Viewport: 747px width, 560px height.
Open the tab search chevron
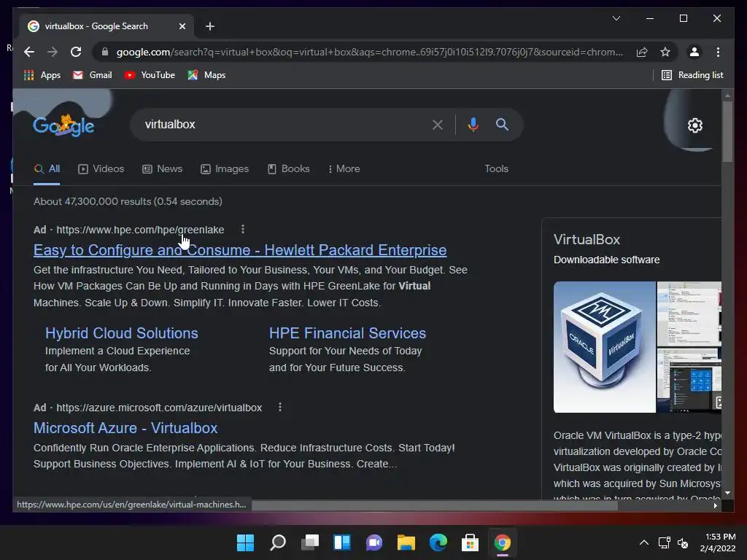point(616,18)
